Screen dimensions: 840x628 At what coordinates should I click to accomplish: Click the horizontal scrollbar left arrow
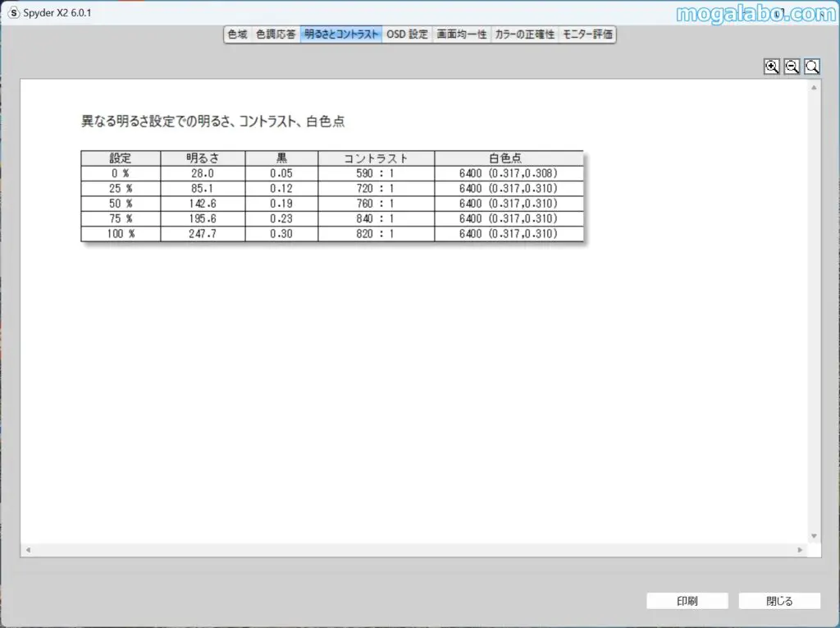(29, 549)
